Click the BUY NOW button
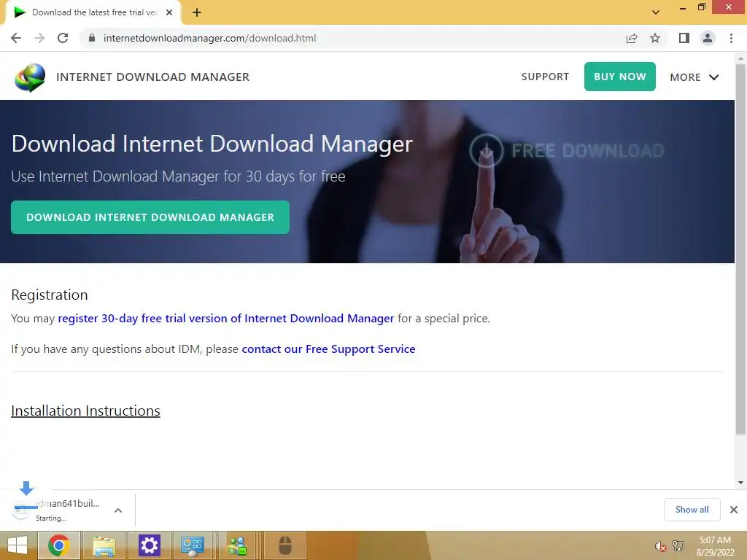This screenshot has height=560, width=747. coord(620,76)
